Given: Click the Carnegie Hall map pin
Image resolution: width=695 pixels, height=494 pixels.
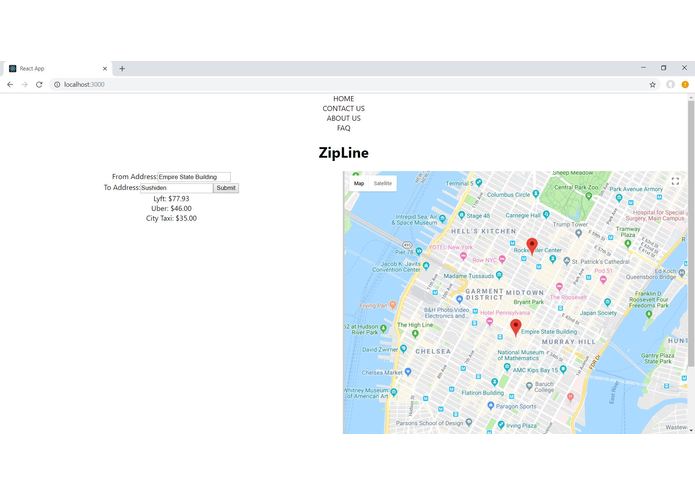Looking at the screenshot, I should [x=546, y=214].
